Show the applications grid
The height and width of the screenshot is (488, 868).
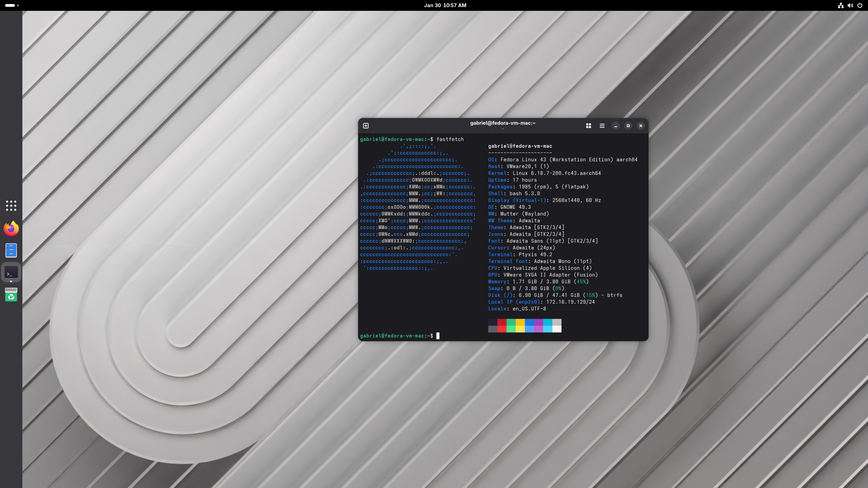[11, 206]
